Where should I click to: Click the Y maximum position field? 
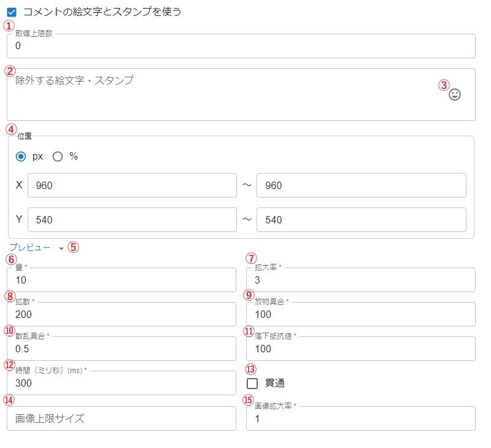(x=361, y=220)
